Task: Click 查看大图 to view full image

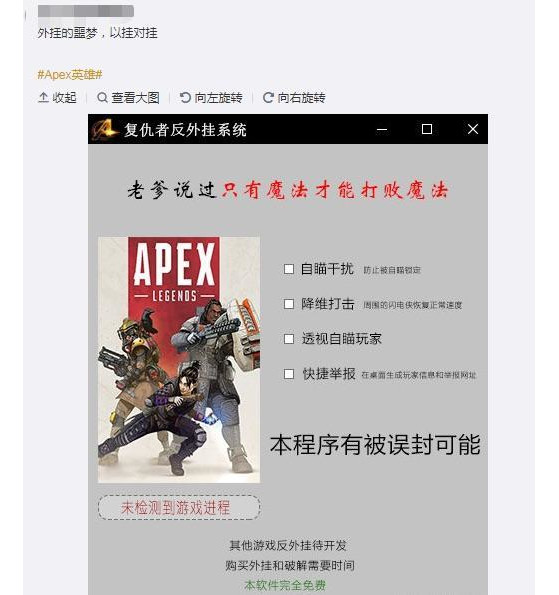Action: pos(135,98)
